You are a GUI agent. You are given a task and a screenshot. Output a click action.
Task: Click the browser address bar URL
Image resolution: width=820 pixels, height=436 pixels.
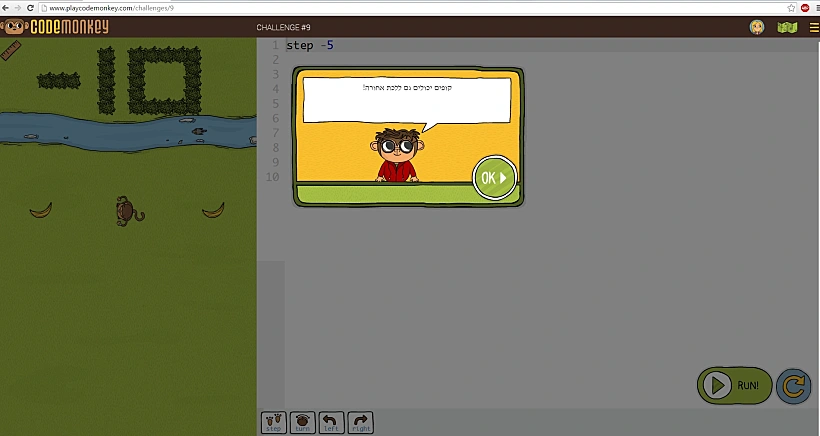[111, 8]
